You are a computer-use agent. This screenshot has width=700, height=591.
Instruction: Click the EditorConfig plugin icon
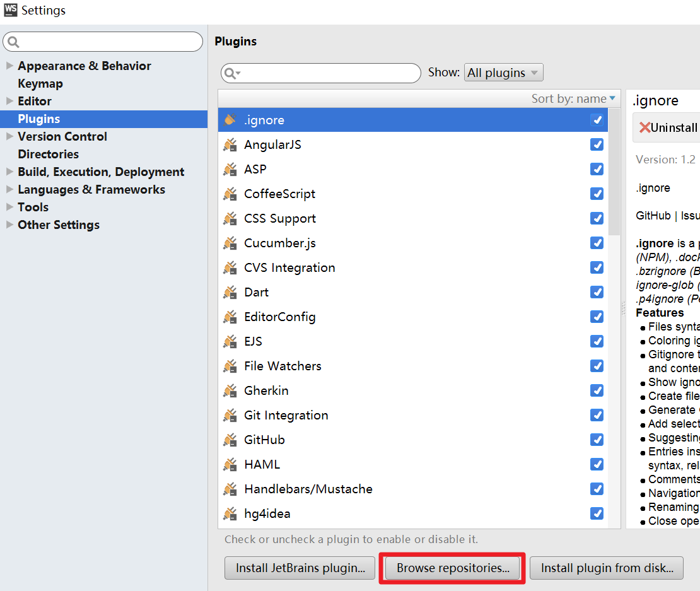[x=230, y=317]
